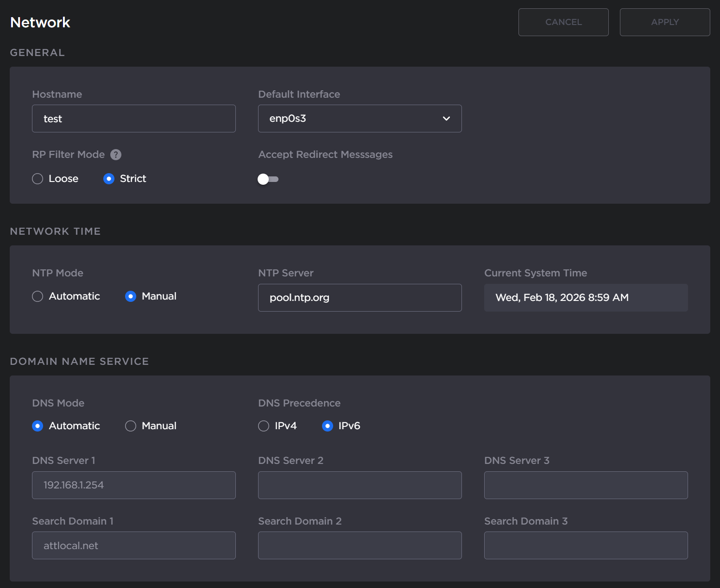Select the Strict RP filter radio button
Image resolution: width=720 pixels, height=588 pixels.
pyautogui.click(x=109, y=179)
